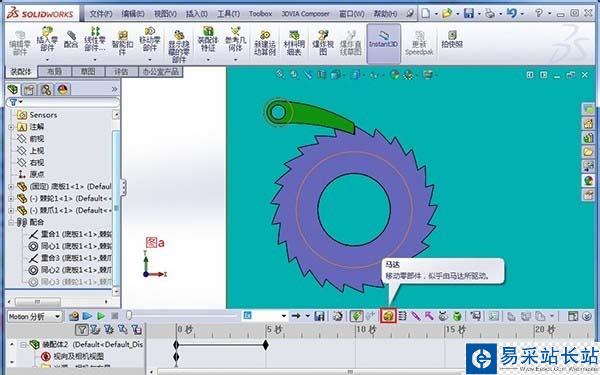Select the Mate (配合) tool

tap(71, 40)
